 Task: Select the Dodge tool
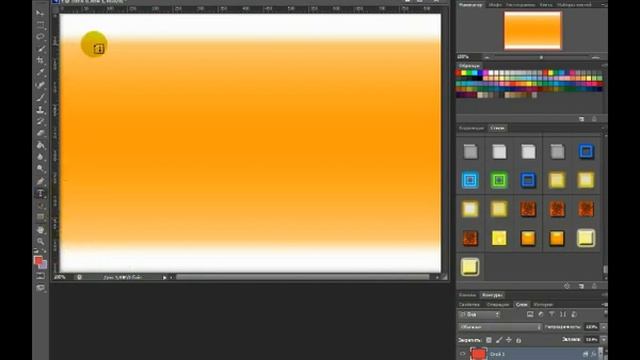click(x=40, y=169)
